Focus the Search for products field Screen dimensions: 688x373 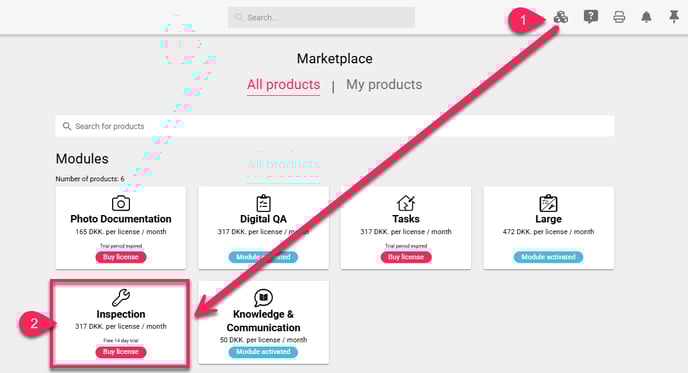point(335,126)
